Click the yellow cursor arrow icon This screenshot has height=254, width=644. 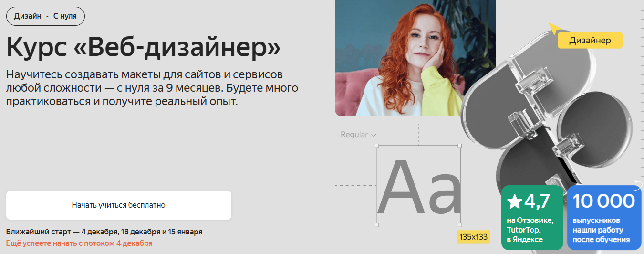pyautogui.click(x=554, y=29)
